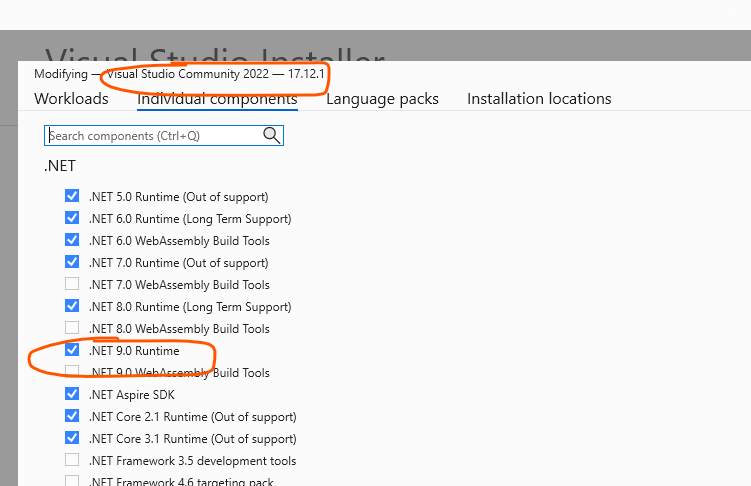Focus the Search components field
Image resolution: width=751 pixels, height=486 pixels.
click(164, 136)
